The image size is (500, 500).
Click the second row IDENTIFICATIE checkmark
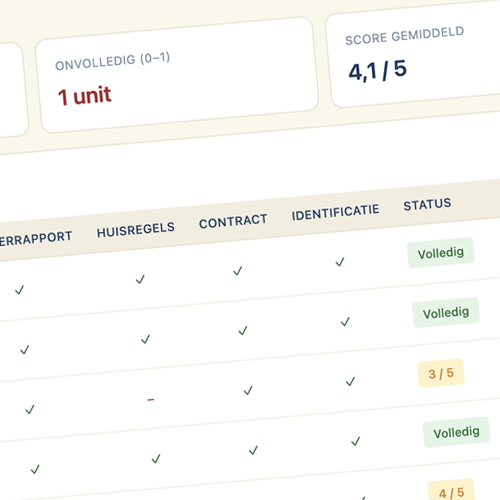tap(345, 321)
